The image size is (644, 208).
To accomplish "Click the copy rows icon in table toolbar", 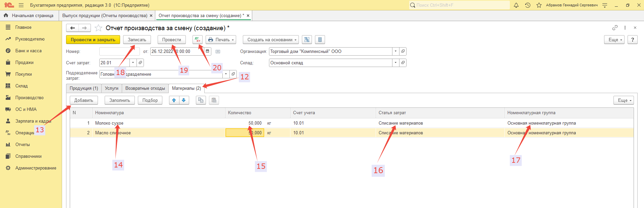I will coord(201,100).
